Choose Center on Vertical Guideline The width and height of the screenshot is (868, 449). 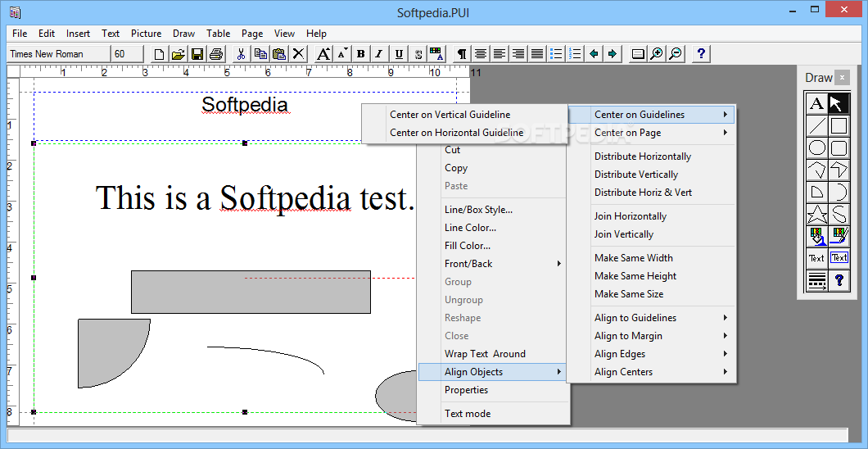point(450,115)
